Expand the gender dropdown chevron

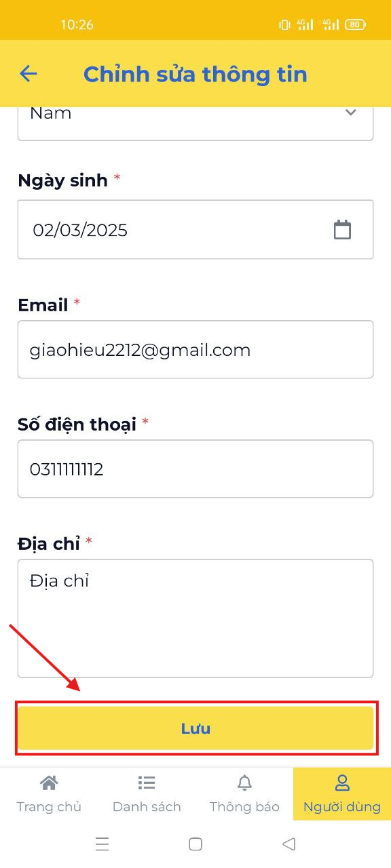pos(351,113)
